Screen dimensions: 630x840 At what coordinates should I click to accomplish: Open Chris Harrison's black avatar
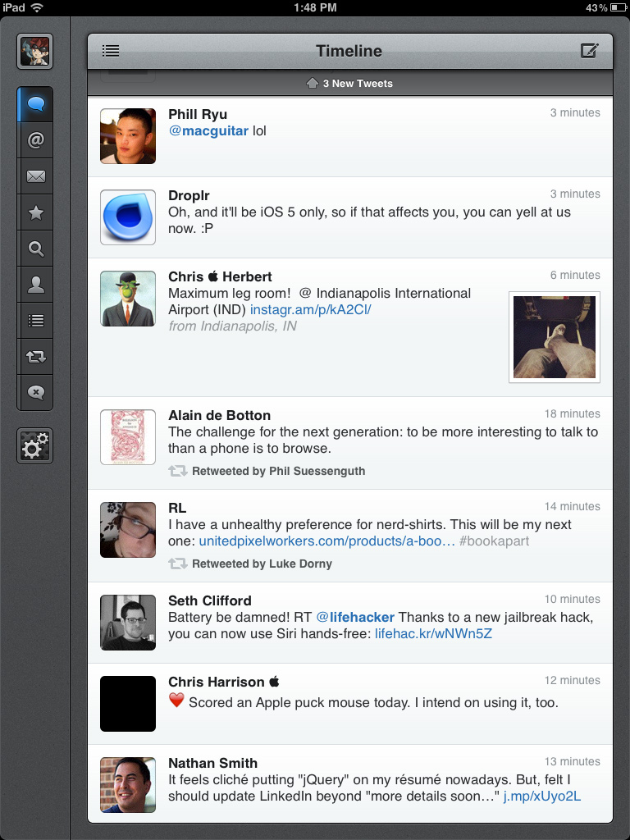[128, 704]
